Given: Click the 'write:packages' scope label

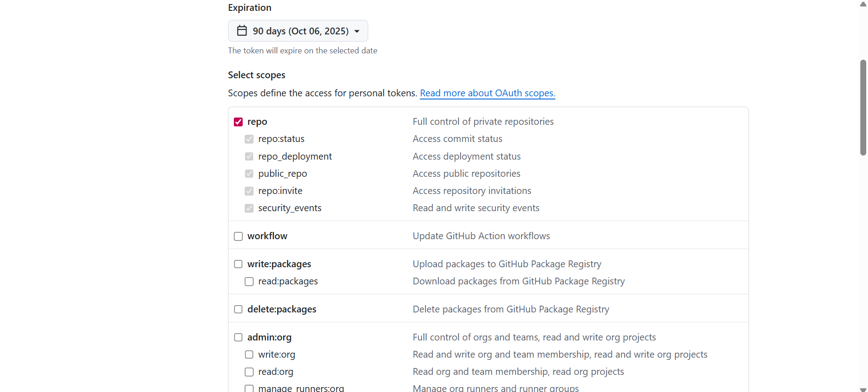Looking at the screenshot, I should (279, 264).
